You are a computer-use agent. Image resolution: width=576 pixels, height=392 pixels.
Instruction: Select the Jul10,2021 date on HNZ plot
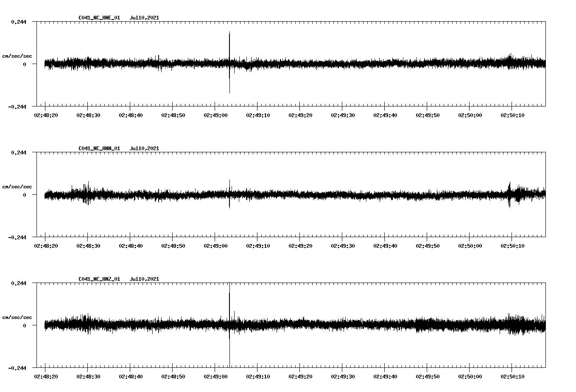[x=144, y=279]
